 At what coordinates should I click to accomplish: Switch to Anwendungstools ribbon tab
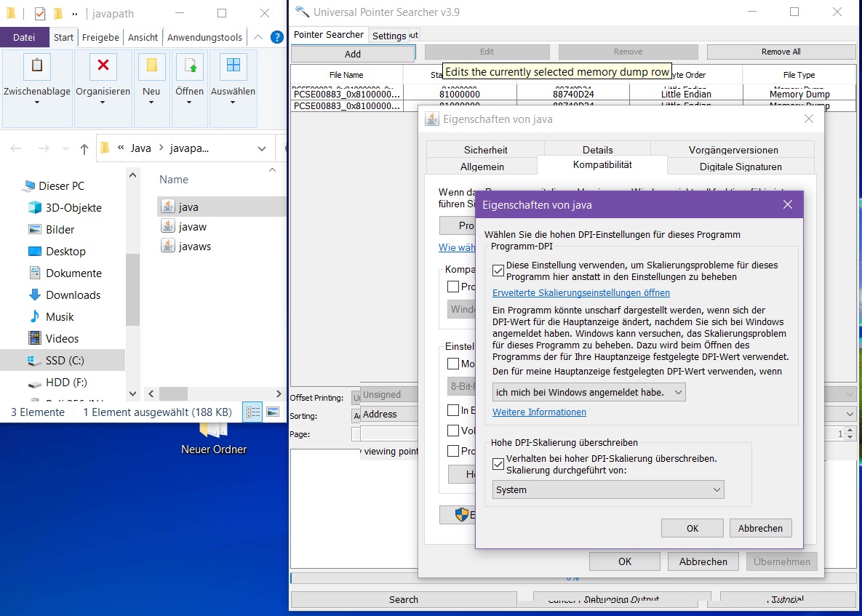[204, 37]
